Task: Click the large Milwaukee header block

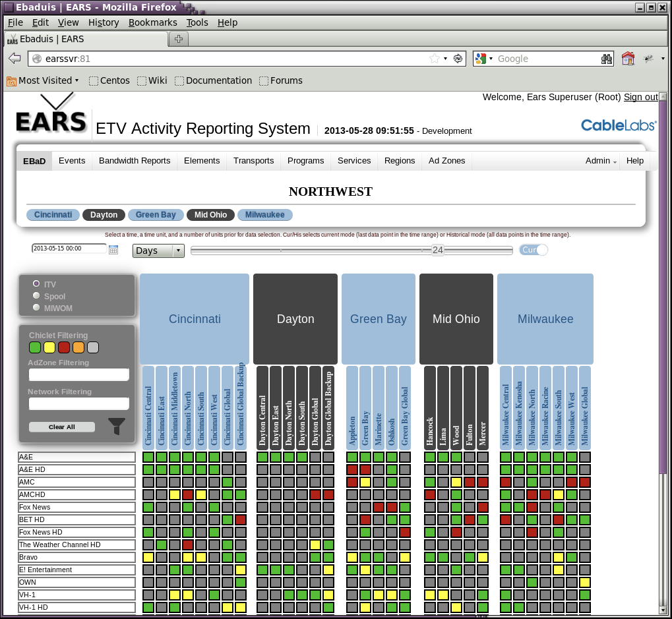Action: coord(545,318)
